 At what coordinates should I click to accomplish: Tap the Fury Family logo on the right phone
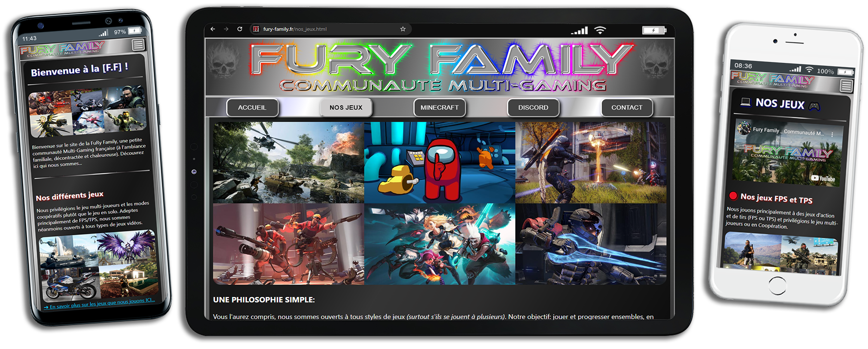pyautogui.click(x=773, y=79)
